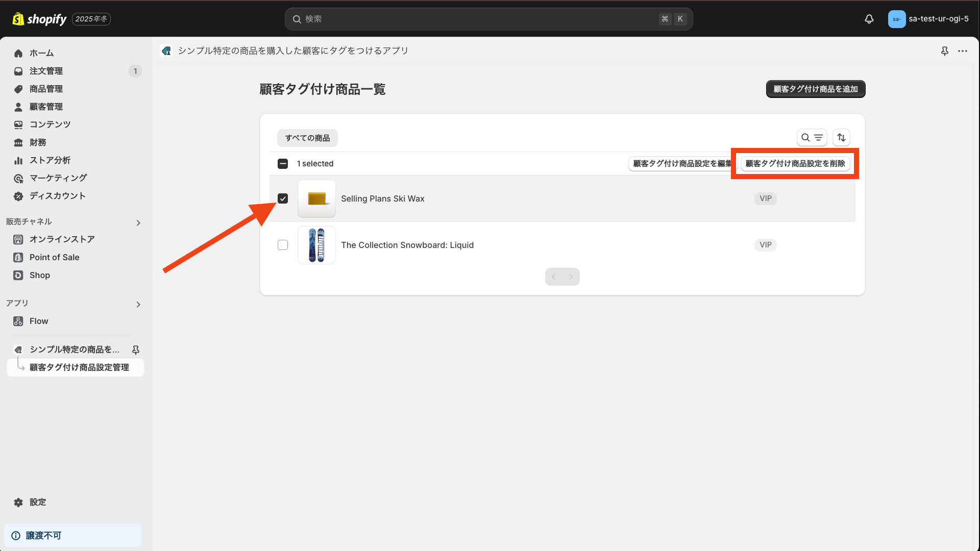Open the sort icon on the product list

click(841, 138)
